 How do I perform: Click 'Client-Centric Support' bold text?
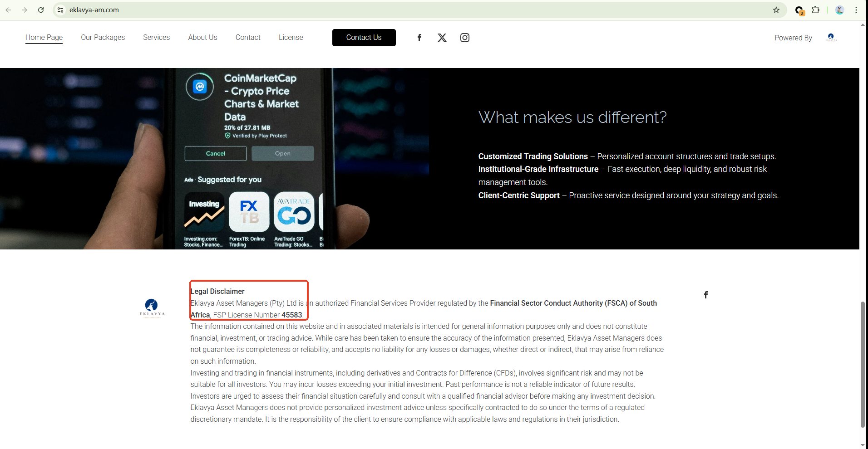coord(519,195)
